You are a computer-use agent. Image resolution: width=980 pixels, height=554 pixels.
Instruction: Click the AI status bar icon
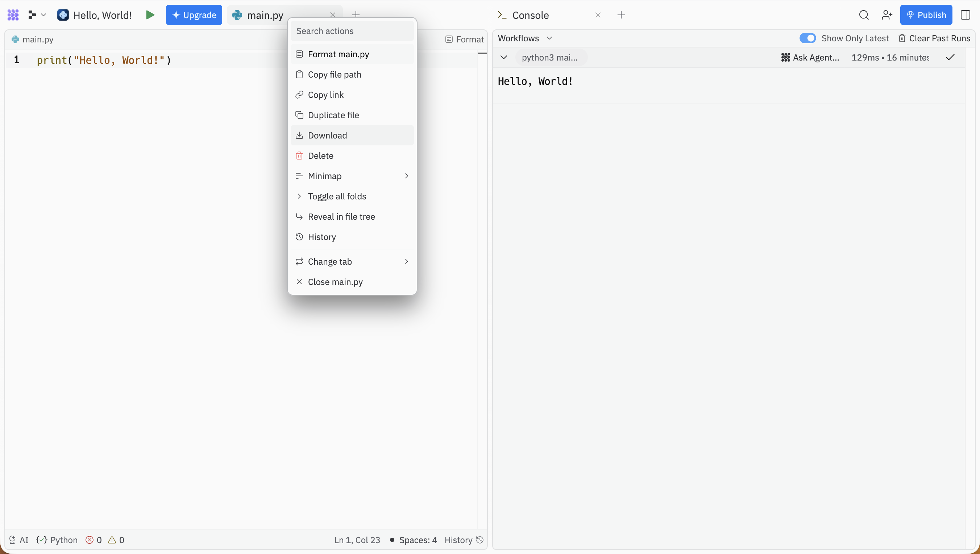[18, 539]
